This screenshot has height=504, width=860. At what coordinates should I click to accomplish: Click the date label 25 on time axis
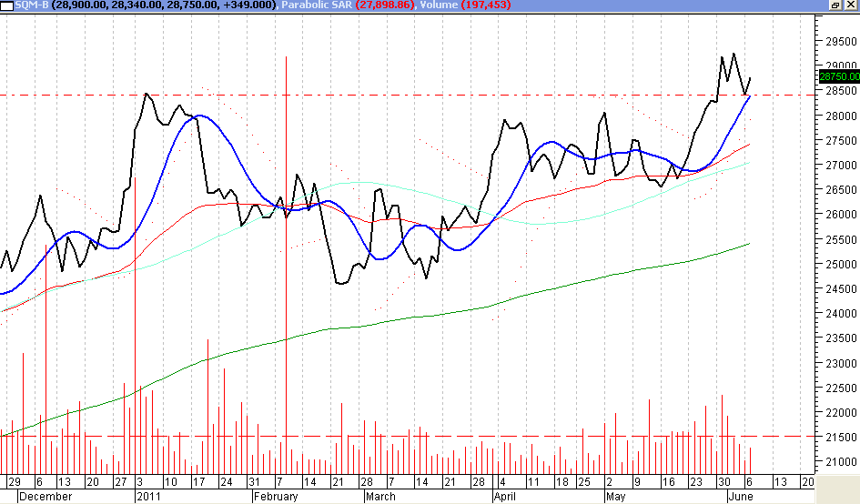[x=584, y=482]
